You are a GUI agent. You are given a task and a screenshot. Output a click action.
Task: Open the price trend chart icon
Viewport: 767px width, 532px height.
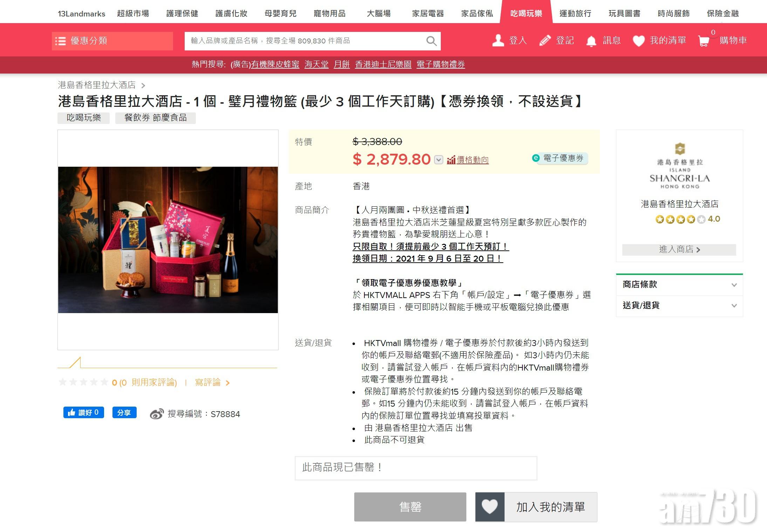(451, 160)
